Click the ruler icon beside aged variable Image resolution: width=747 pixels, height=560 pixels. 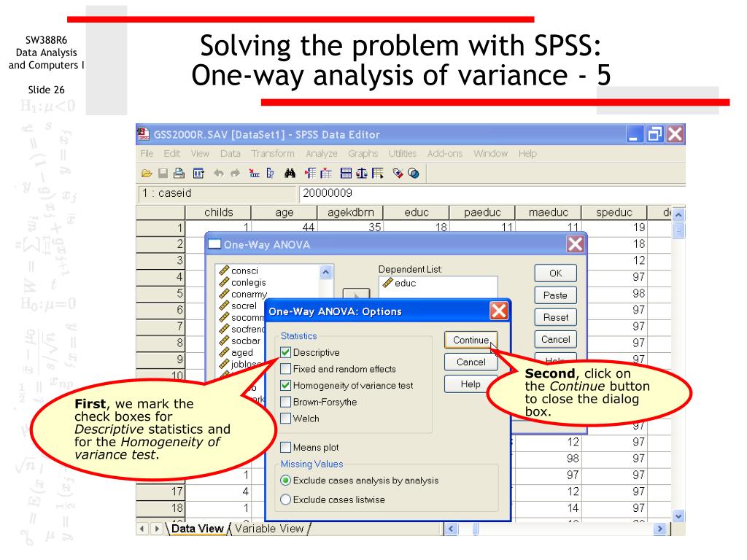(224, 352)
